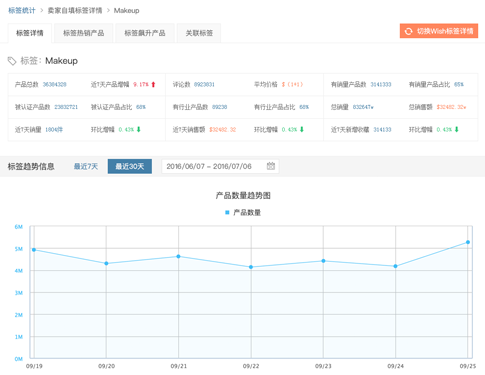Click the 评论数 count value

[204, 84]
